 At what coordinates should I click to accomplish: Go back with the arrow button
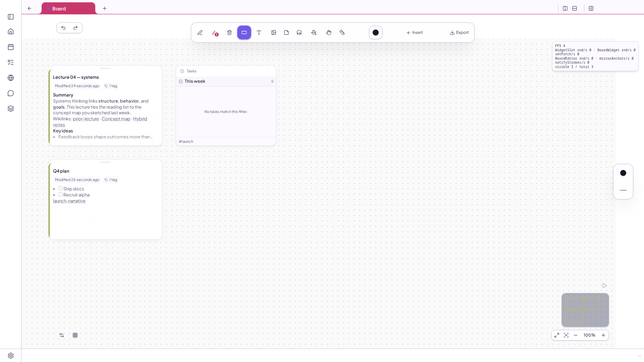pyautogui.click(x=30, y=8)
